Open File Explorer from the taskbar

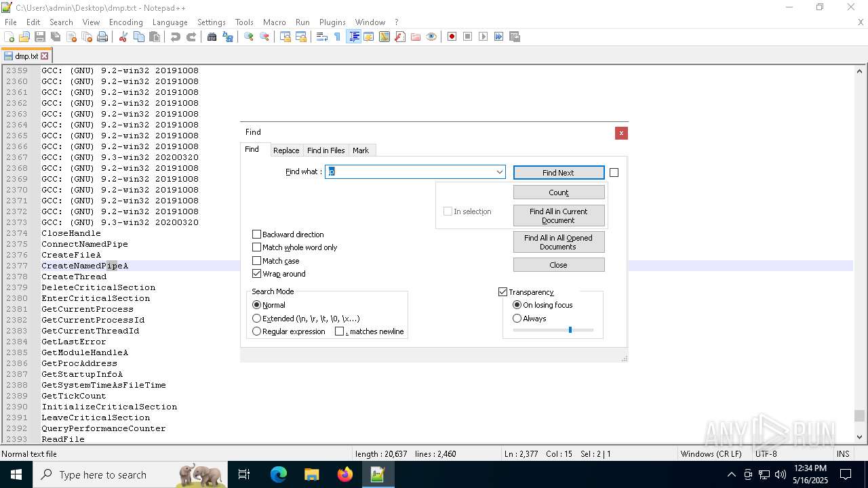click(312, 474)
